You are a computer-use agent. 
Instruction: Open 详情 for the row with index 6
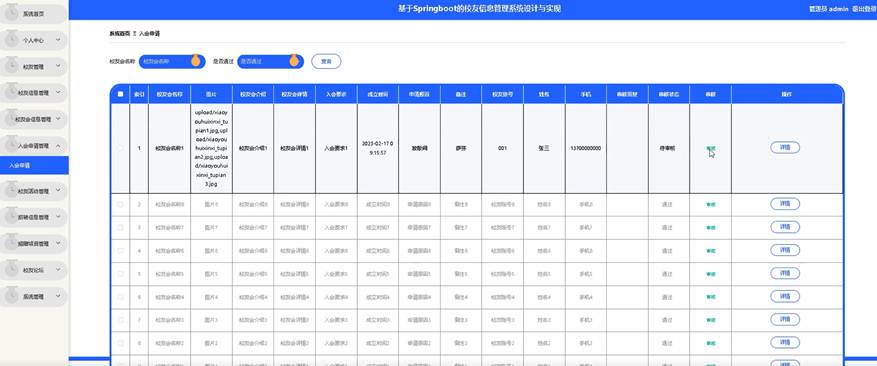tap(785, 296)
